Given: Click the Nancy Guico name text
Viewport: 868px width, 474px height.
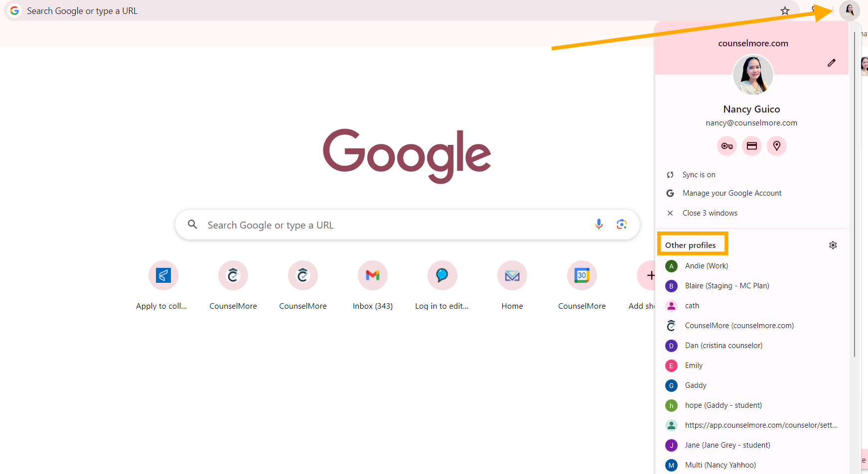Looking at the screenshot, I should [751, 109].
